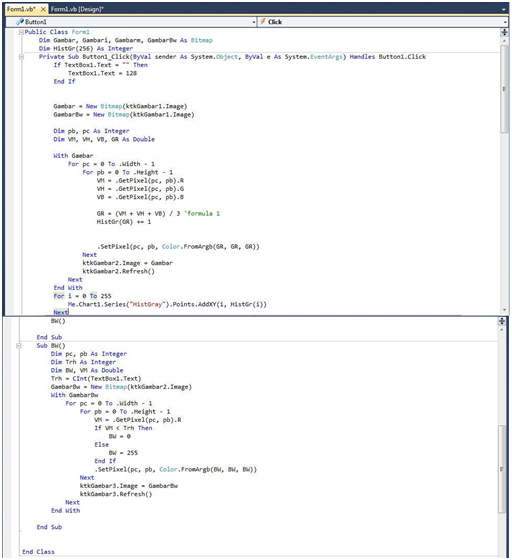Click the "Private Sub Button1_Click" declaration line
The image size is (512, 560).
click(232, 57)
